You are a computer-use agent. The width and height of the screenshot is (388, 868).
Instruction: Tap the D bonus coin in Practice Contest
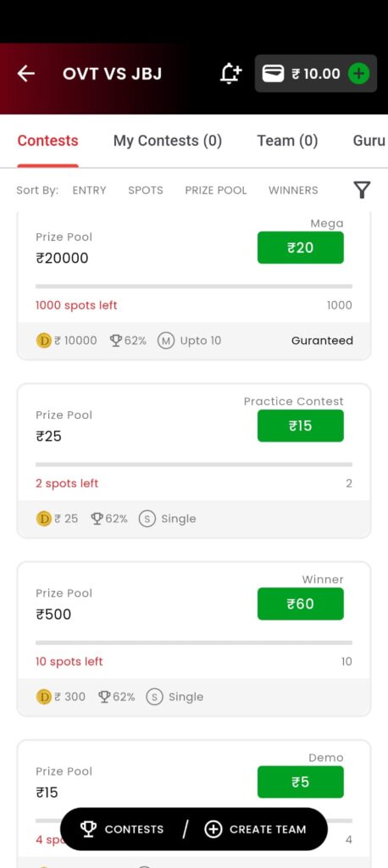click(x=44, y=519)
